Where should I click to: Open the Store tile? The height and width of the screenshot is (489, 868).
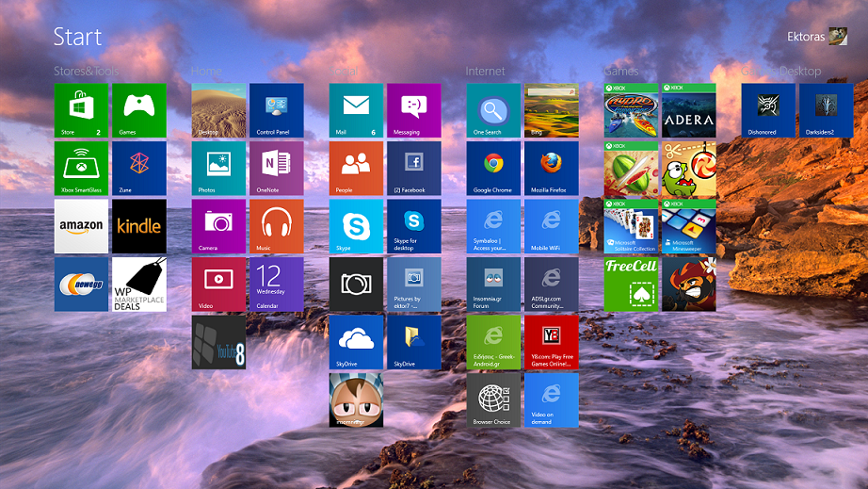click(81, 110)
